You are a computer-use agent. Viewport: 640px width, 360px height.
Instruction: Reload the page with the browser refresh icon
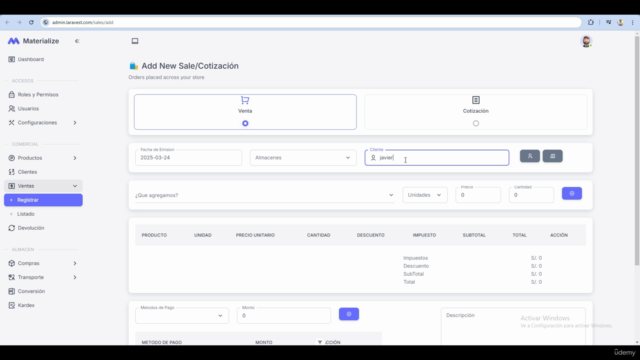click(31, 22)
